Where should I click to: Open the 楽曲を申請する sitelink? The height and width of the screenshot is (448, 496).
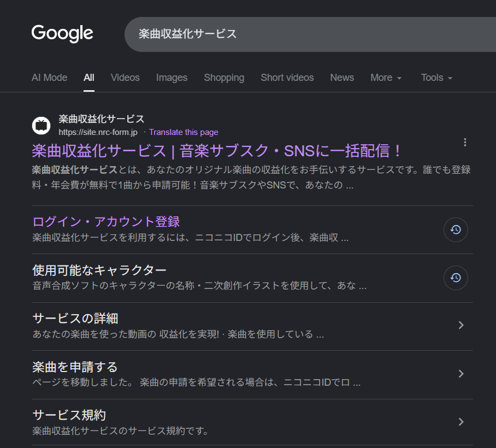click(x=75, y=367)
